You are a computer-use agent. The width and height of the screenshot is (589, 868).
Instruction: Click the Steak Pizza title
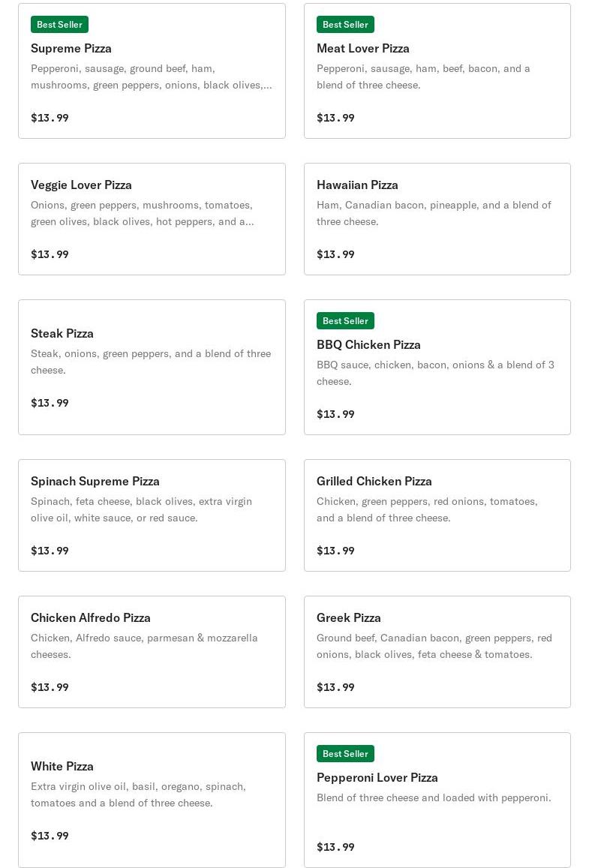pyautogui.click(x=62, y=333)
